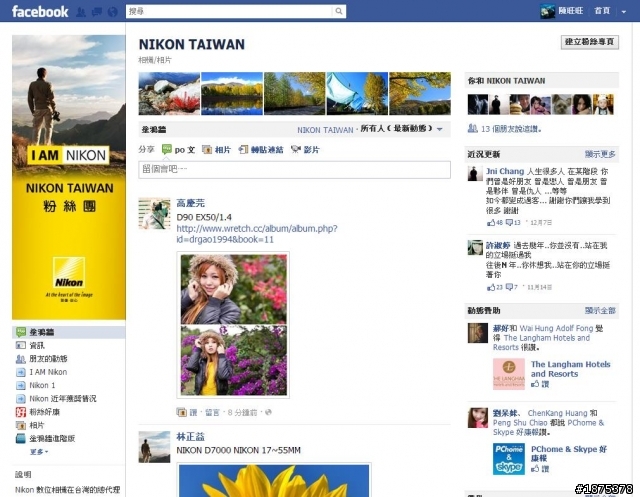Open the dog friend avatar thumbnail
This screenshot has width=640, height=497.
561,104
